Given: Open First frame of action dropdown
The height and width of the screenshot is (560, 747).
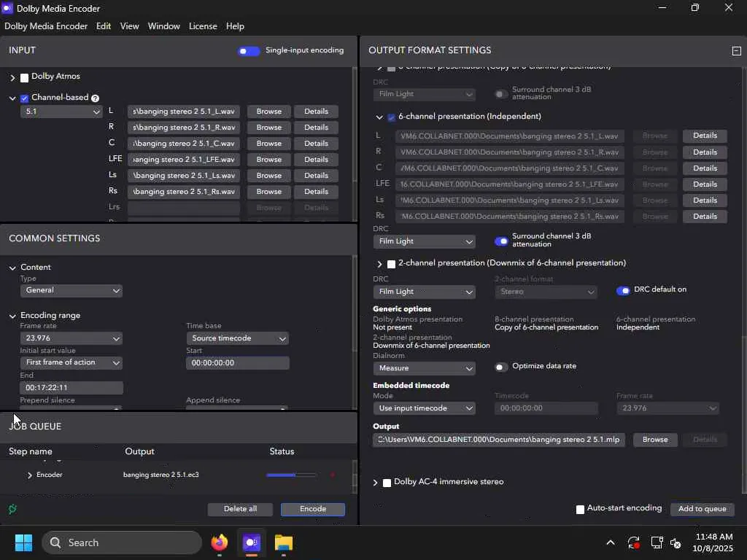Looking at the screenshot, I should pyautogui.click(x=71, y=362).
